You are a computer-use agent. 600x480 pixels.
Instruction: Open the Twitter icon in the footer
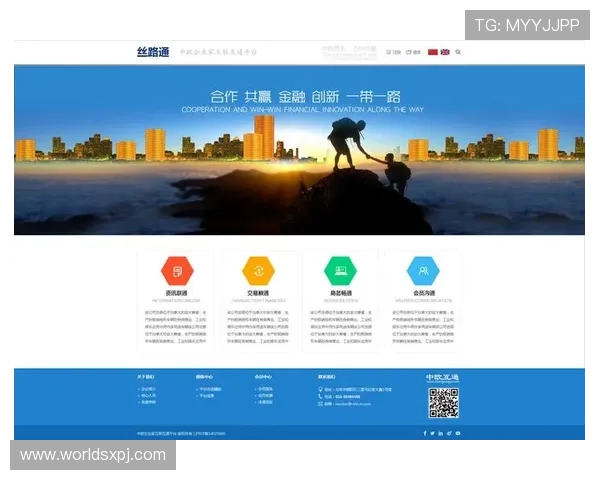click(434, 433)
